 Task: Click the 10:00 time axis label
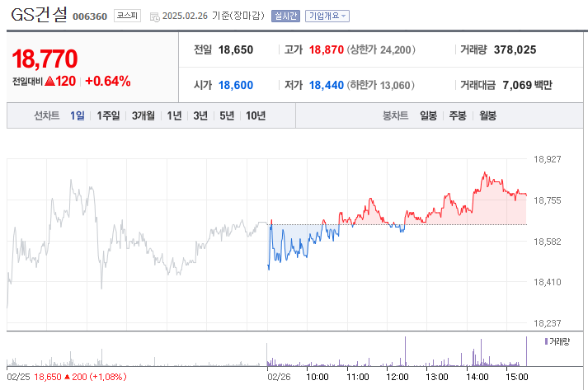[x=318, y=377]
